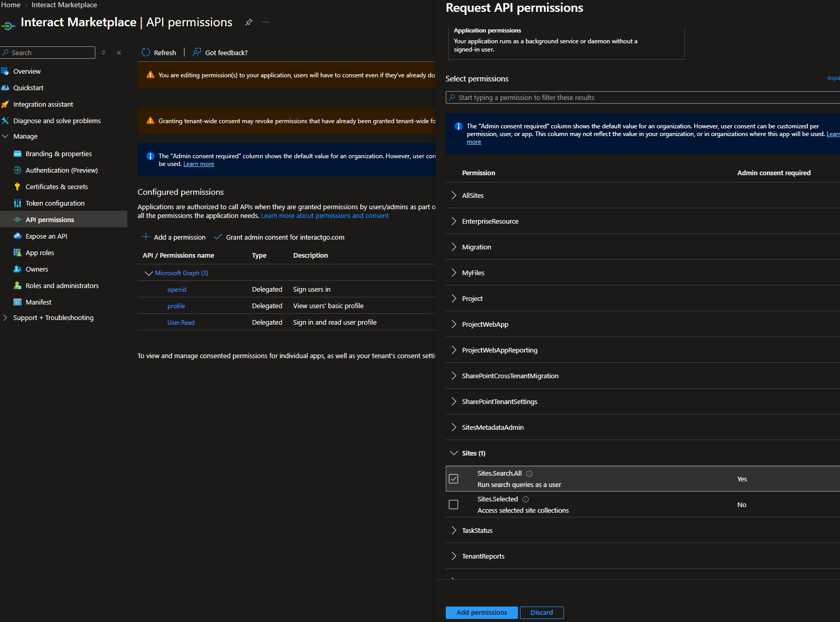
Task: Click the App roles grid icon
Action: (18, 253)
